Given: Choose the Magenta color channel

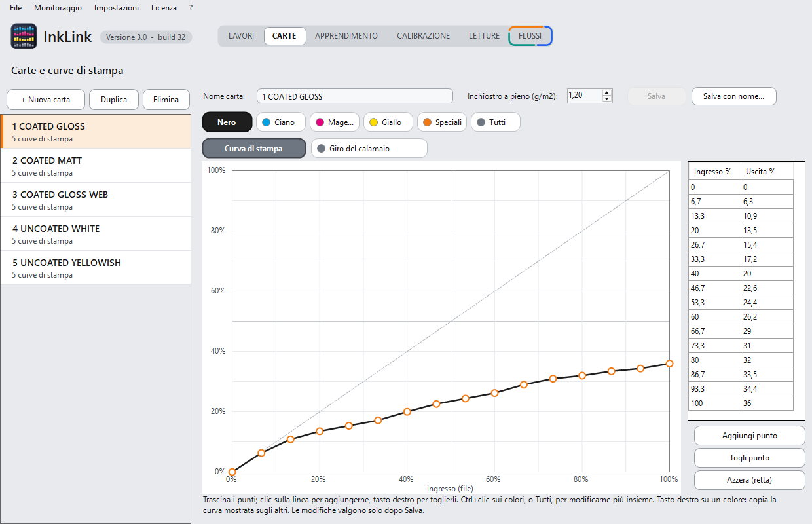Looking at the screenshot, I should (335, 122).
